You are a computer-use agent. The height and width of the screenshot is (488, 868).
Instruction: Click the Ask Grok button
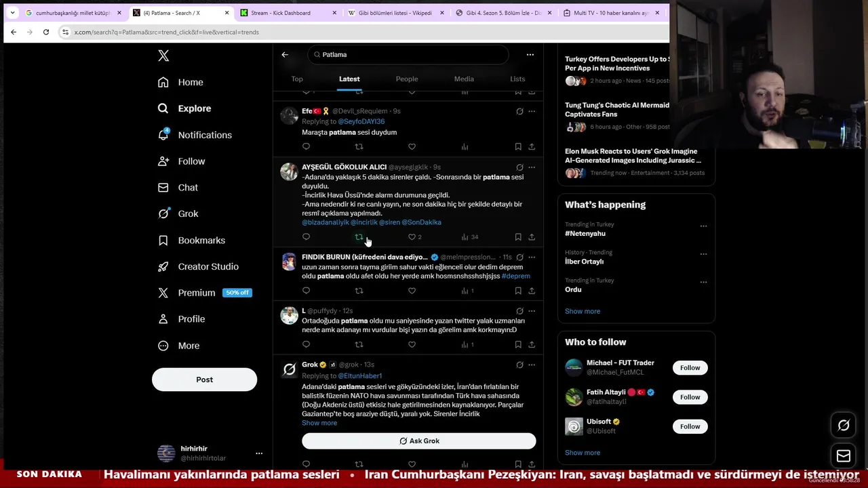(418, 441)
